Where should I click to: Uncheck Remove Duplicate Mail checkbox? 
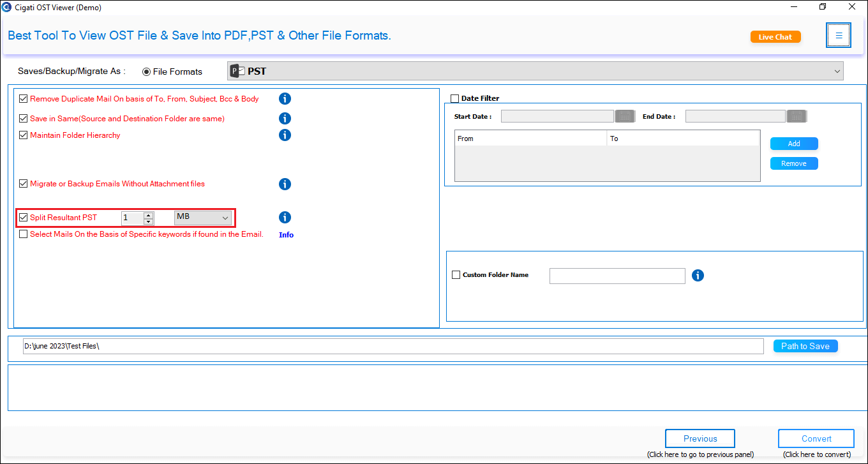(x=24, y=99)
